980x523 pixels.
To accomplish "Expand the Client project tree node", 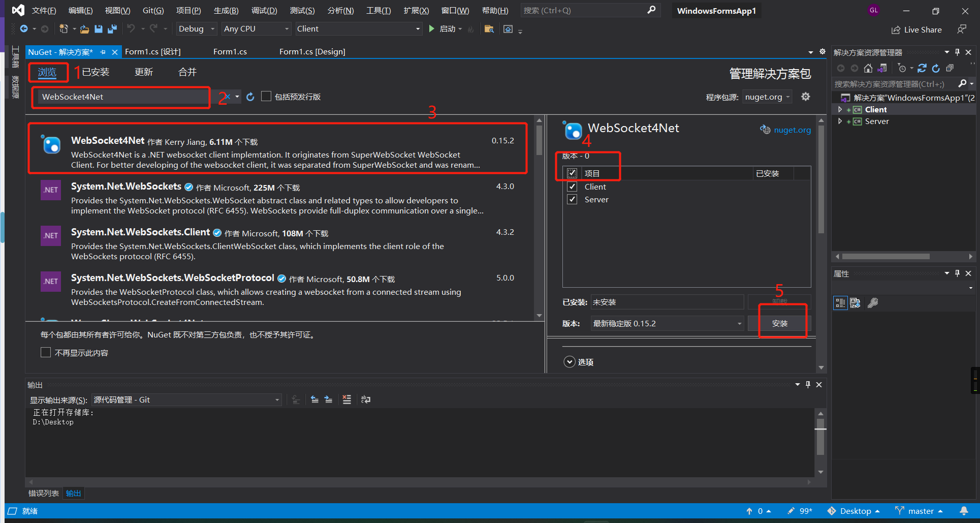I will 840,109.
